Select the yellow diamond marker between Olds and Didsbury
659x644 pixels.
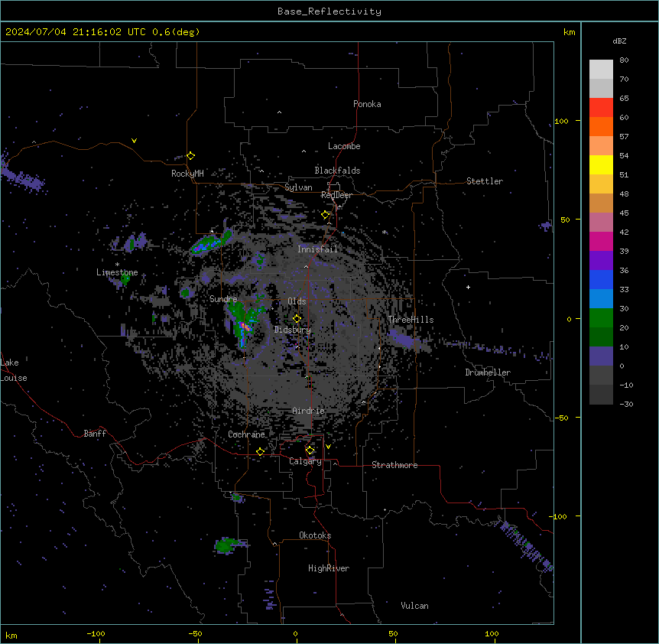[x=297, y=318]
